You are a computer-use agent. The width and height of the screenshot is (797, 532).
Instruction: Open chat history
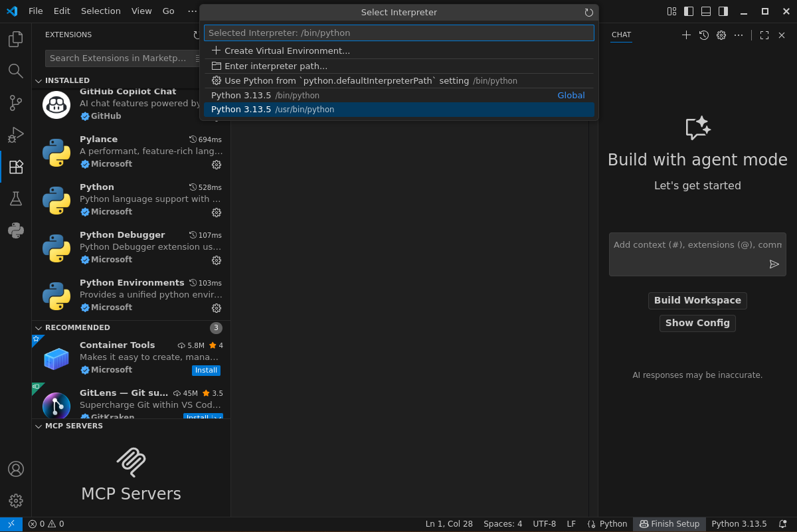pos(704,35)
